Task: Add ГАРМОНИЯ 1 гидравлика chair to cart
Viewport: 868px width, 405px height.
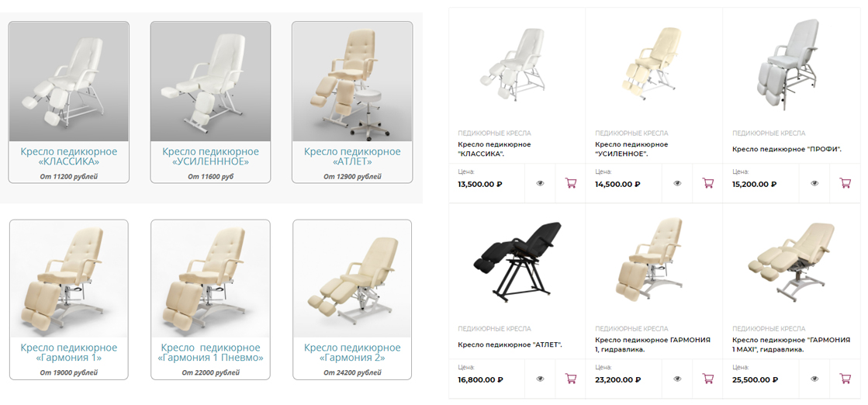Action: (708, 379)
